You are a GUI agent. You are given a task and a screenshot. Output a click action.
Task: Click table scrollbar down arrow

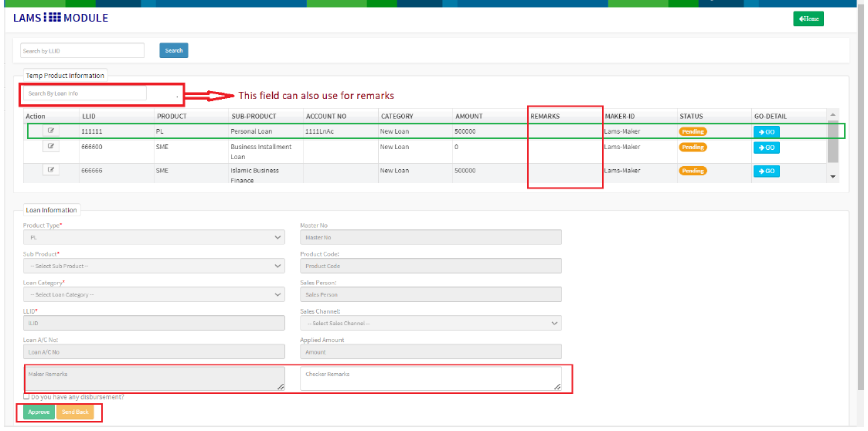[832, 177]
